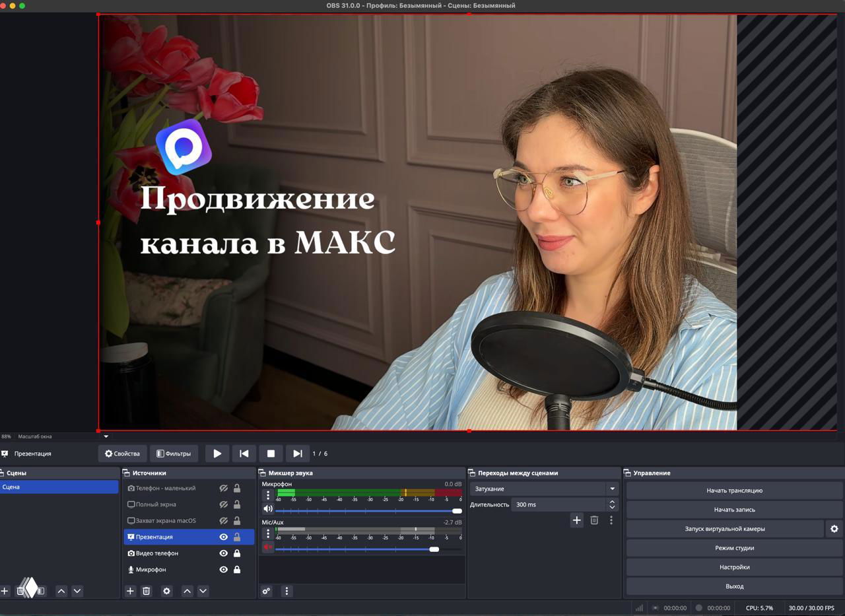Unmute the Mic/Aux audio channel

268,546
